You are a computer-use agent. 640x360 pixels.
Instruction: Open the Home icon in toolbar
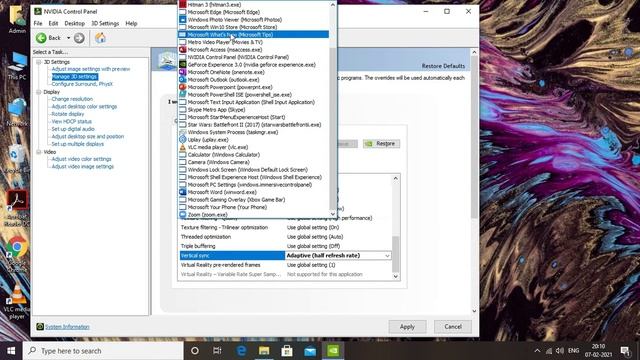(x=100, y=38)
